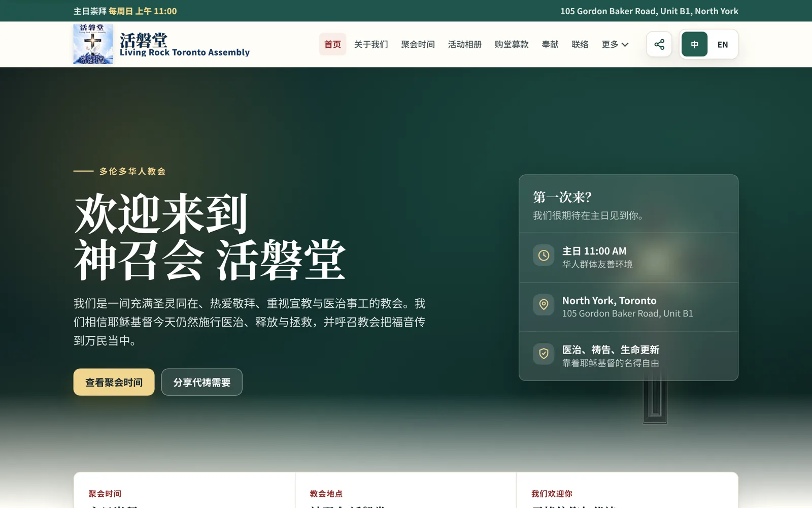Click the location pin icon for North York
The image size is (812, 508).
544,305
